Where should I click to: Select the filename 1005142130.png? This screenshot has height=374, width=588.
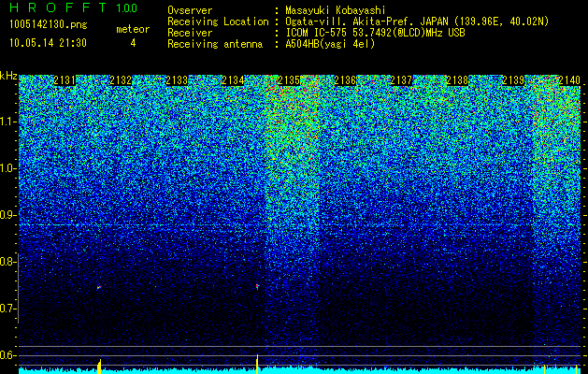(x=49, y=25)
